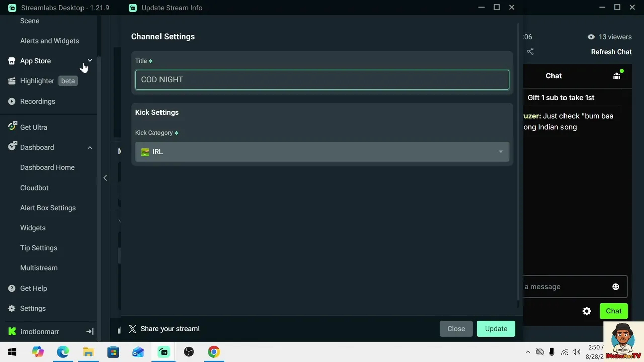Click the Get Ultra icon
This screenshot has width=644, height=362.
click(x=12, y=127)
